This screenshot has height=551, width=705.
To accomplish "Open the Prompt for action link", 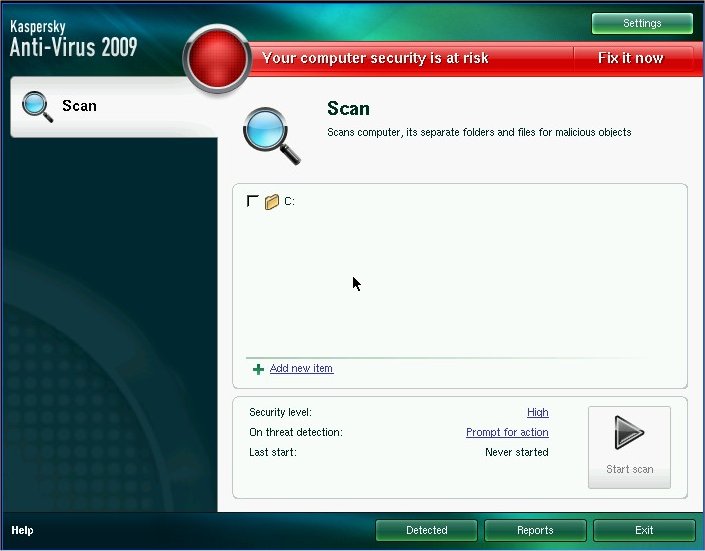I will (x=507, y=432).
